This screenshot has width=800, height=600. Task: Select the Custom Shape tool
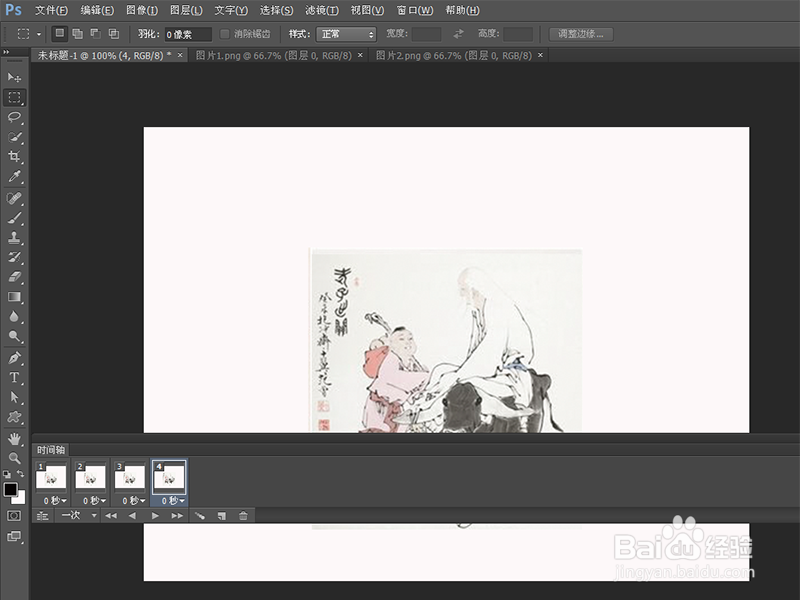[x=14, y=417]
